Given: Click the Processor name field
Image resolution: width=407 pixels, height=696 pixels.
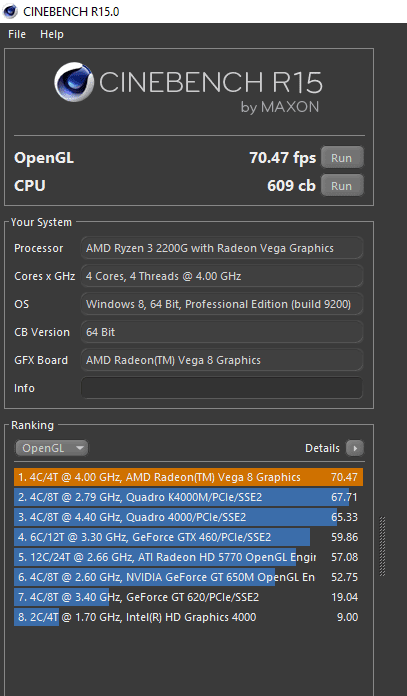Looking at the screenshot, I should pos(221,248).
